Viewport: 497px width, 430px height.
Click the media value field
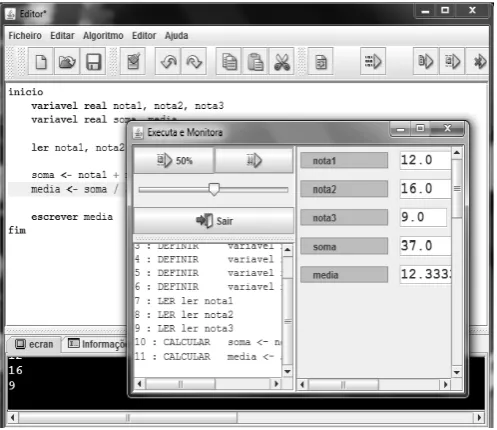(426, 274)
